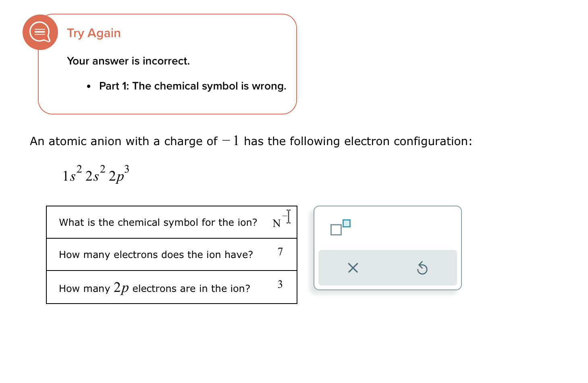588x383 pixels.
Task: Click the small blue superscript box of the template
Action: (x=347, y=223)
